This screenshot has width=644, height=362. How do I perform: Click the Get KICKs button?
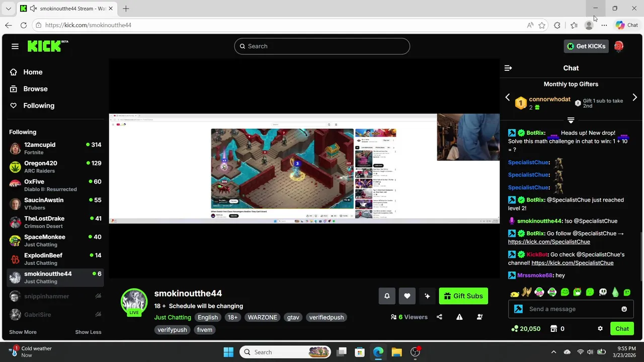tap(586, 46)
